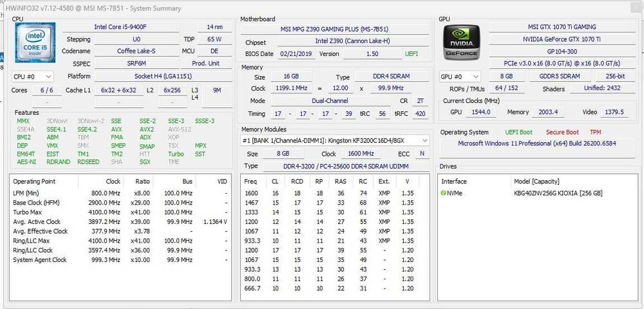Screen dimensions: 644x309
Task: Expand the Kingston memory module selector
Action: click(x=335, y=140)
